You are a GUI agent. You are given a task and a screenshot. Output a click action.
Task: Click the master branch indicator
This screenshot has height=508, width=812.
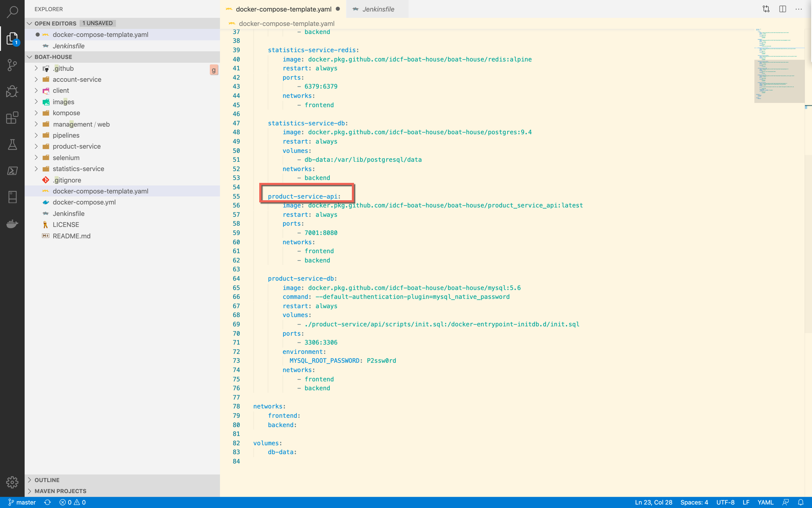(22, 502)
